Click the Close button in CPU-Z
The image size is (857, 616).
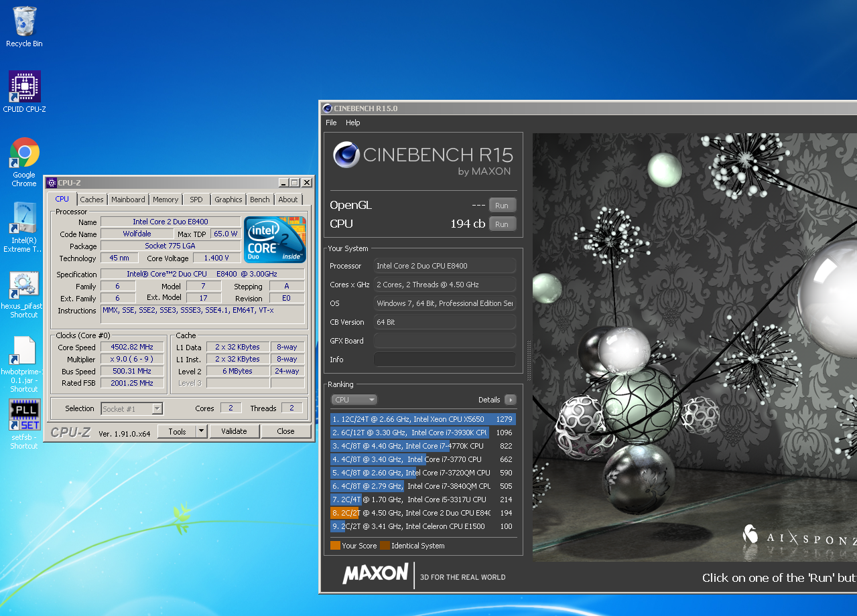[285, 431]
